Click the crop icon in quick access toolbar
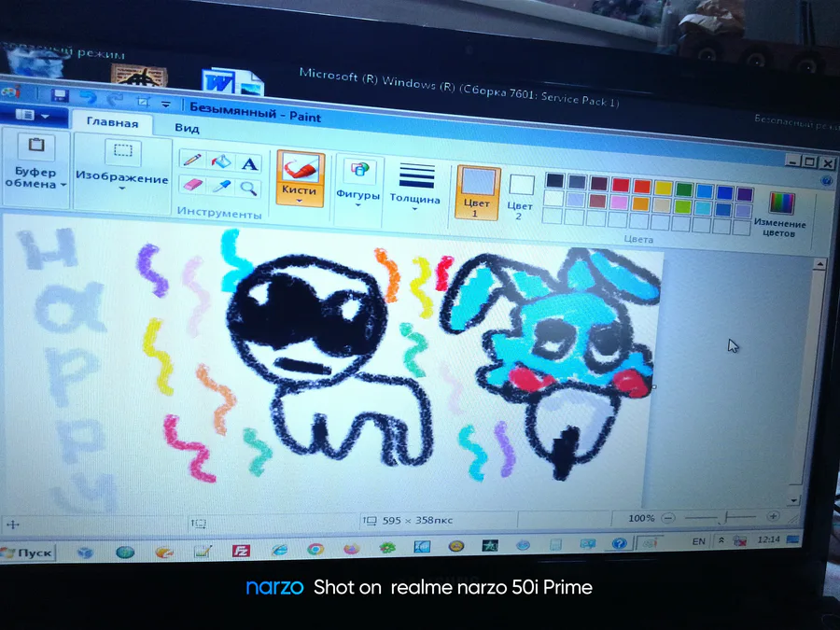 (143, 101)
